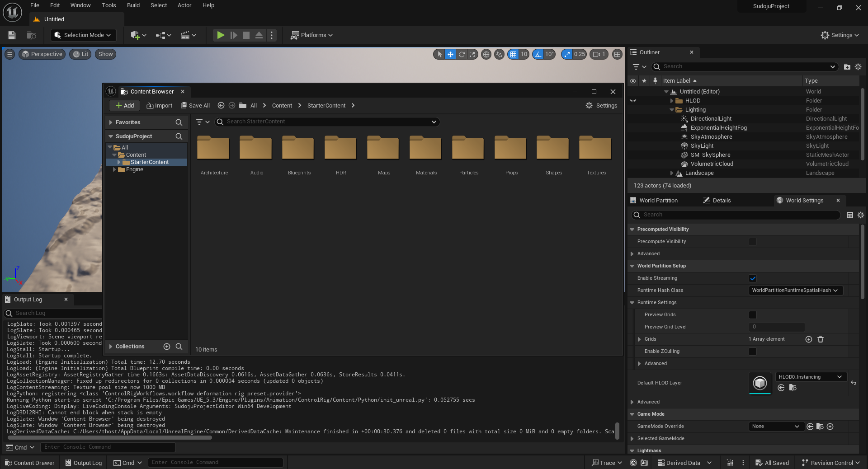Save the current level with disk icon
This screenshot has height=469, width=868.
(x=12, y=35)
